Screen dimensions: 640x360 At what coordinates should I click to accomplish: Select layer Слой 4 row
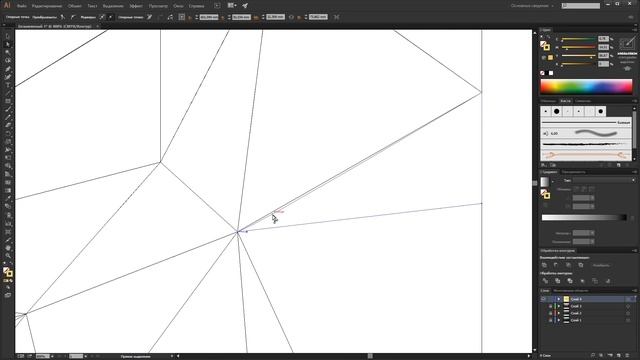(x=588, y=299)
